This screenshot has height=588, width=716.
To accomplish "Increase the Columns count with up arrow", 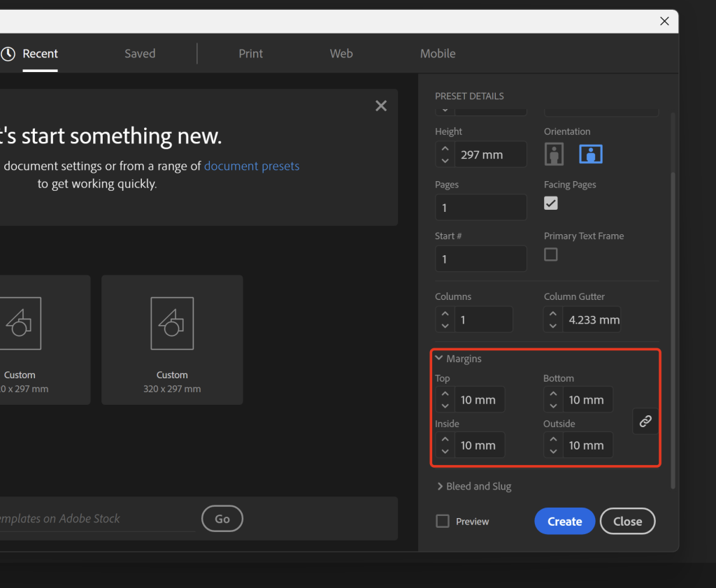I will tap(445, 314).
